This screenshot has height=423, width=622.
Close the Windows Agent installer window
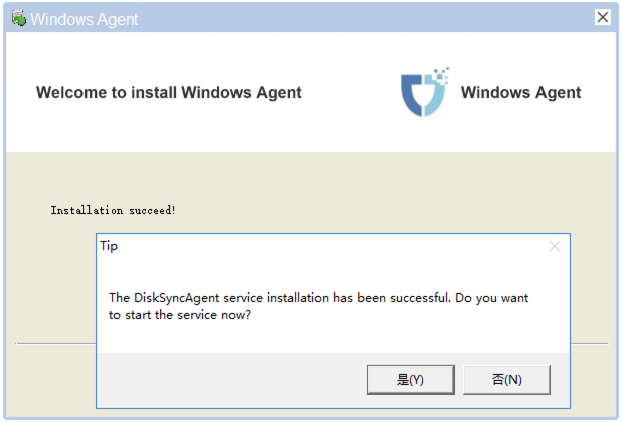603,17
